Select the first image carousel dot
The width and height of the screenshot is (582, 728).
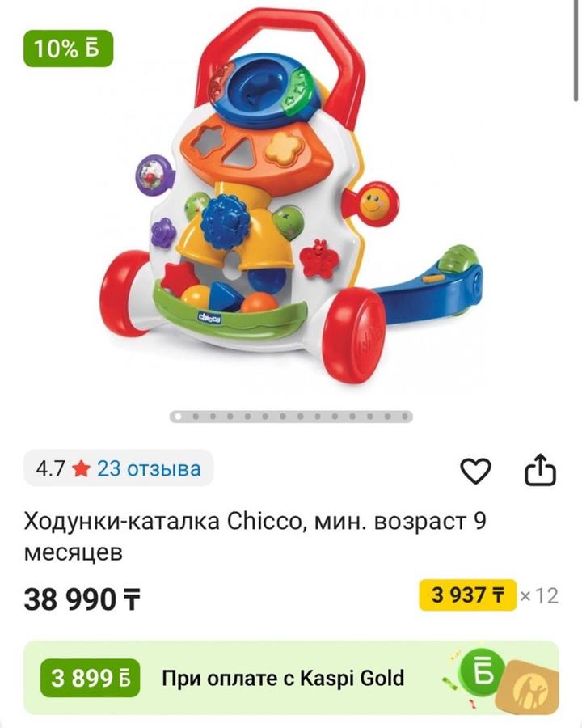point(178,417)
